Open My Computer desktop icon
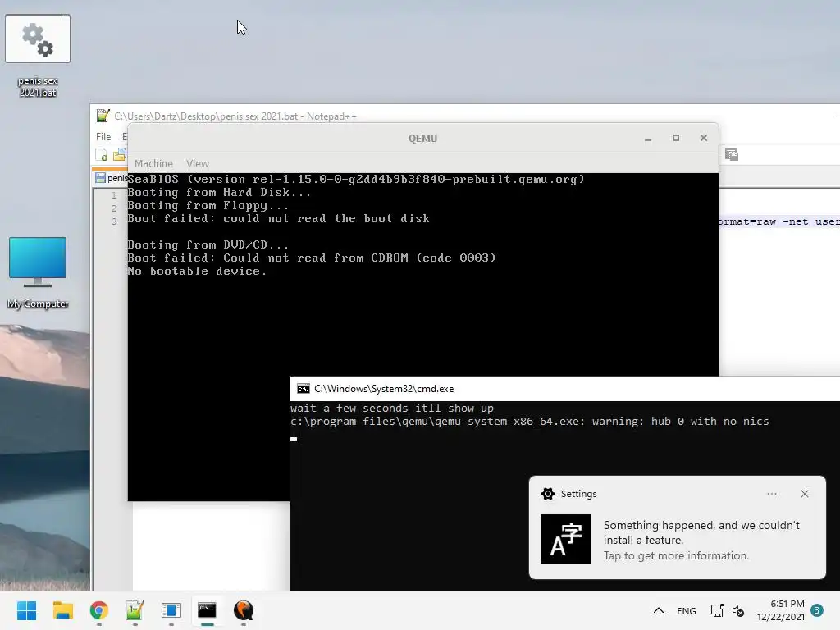This screenshot has height=630, width=840. click(x=38, y=273)
